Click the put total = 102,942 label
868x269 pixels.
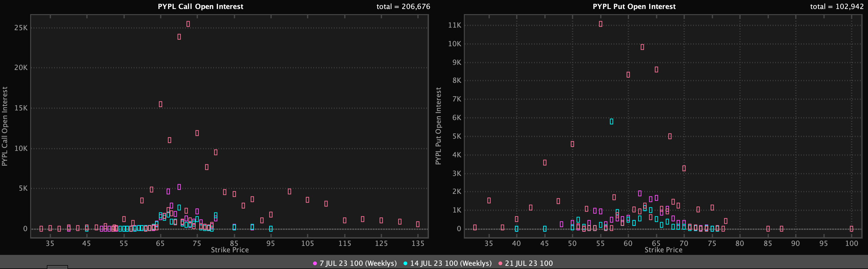coord(837,6)
